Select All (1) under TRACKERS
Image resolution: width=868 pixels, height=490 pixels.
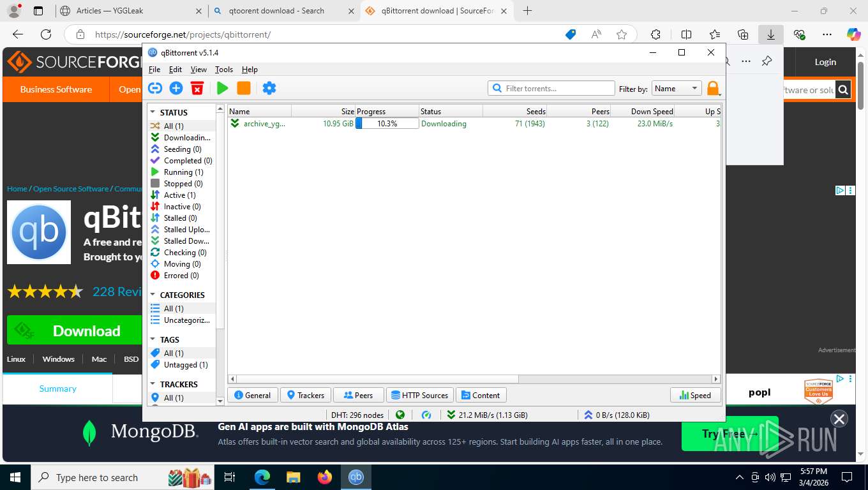click(182, 398)
